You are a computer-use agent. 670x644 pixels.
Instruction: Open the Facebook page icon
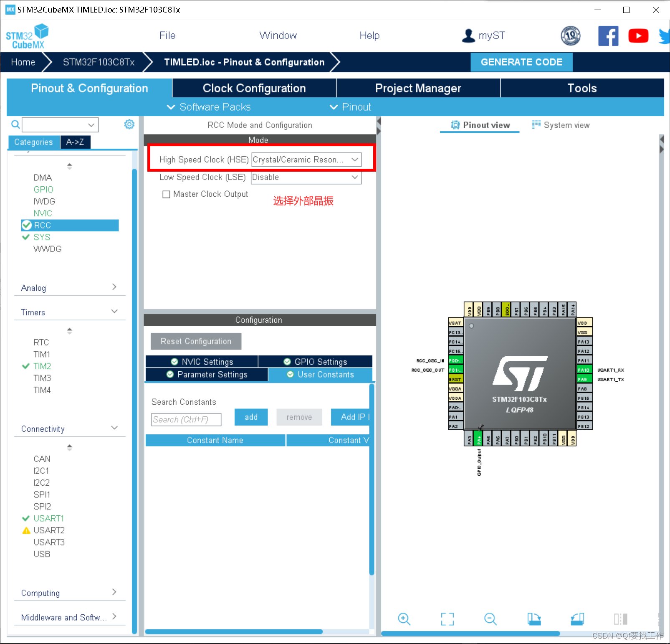point(608,35)
